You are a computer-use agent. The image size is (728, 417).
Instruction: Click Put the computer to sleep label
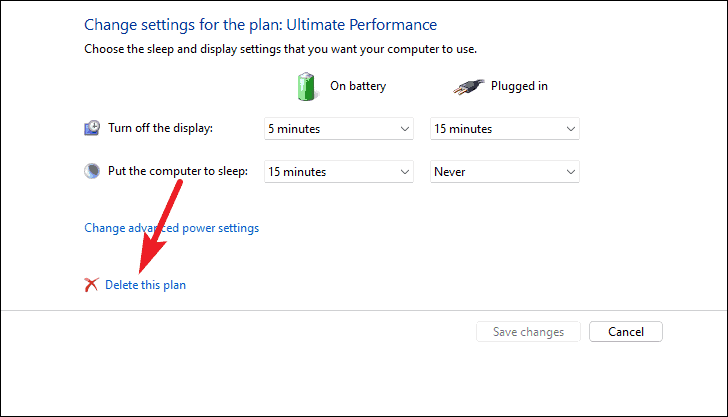[x=178, y=171]
